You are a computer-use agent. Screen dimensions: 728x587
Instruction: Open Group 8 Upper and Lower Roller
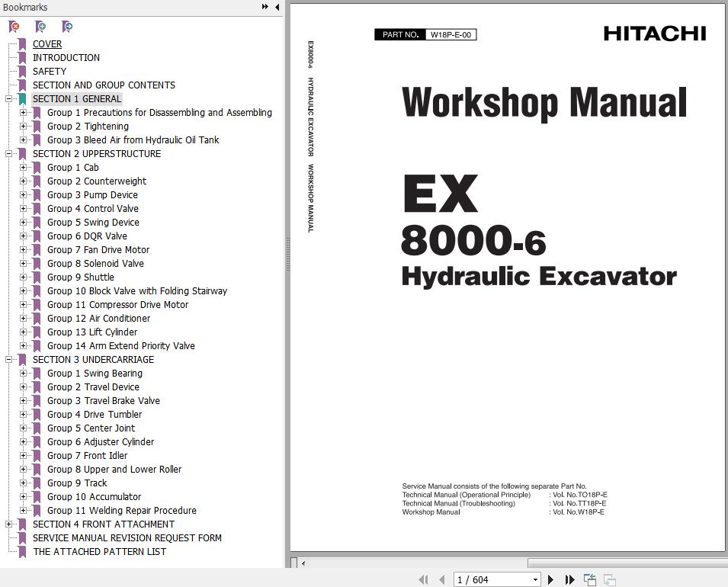pos(114,469)
